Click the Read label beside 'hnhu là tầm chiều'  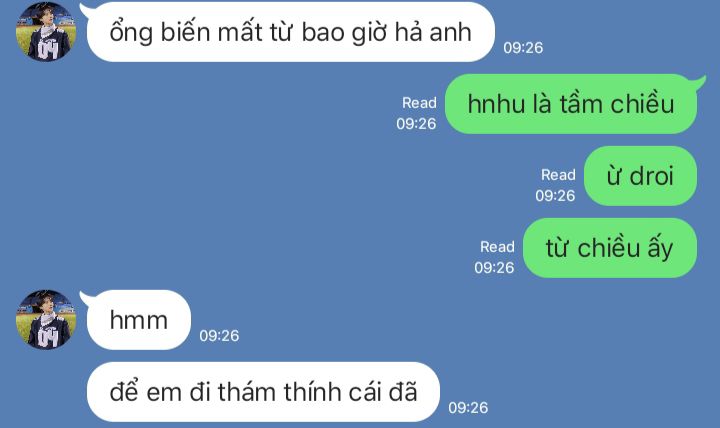tap(419, 103)
